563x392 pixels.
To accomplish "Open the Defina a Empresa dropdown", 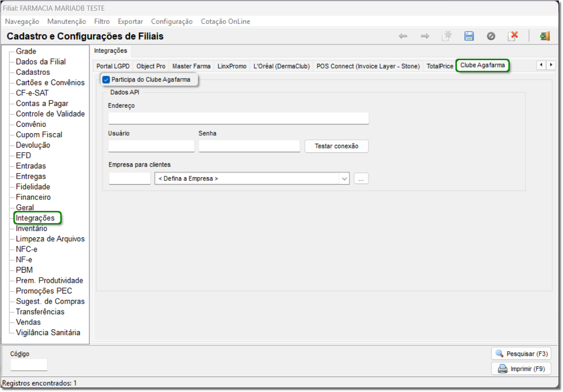I will coord(344,179).
